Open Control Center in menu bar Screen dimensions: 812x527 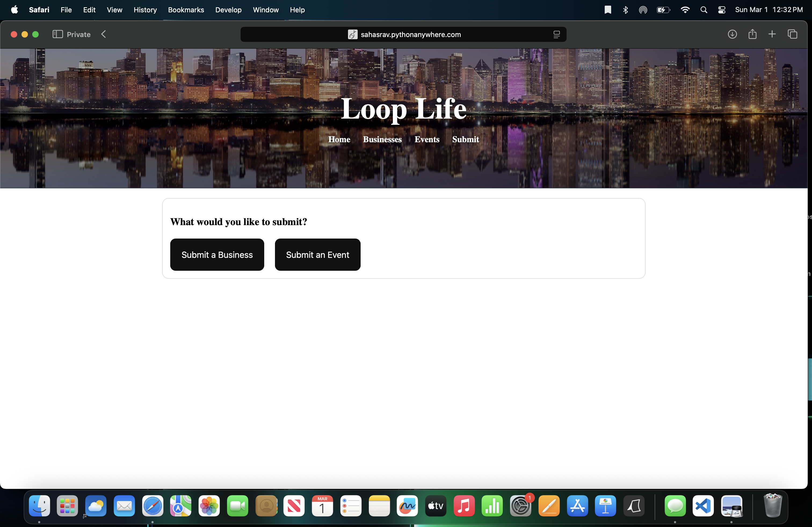point(722,10)
